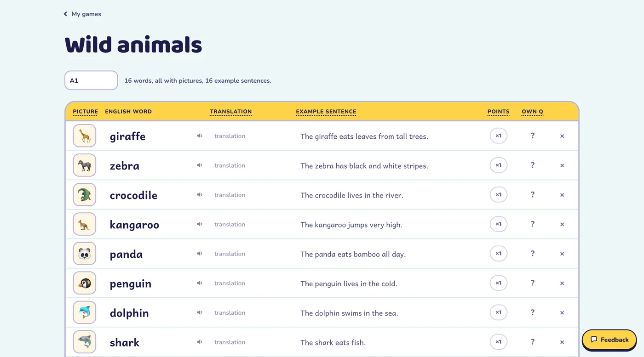Remove the zebra row with X
The image size is (644, 357).
point(562,165)
